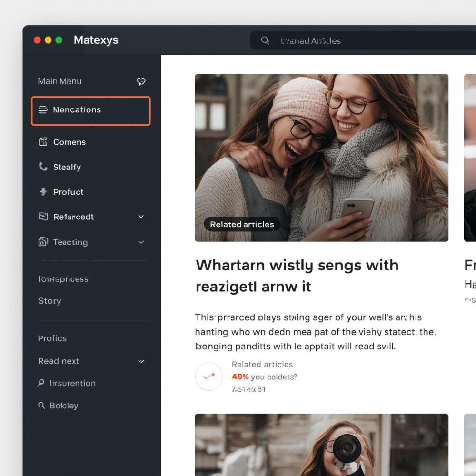This screenshot has width=476, height=476.
Task: Click the magnifier icon in search bar
Action: pos(265,40)
